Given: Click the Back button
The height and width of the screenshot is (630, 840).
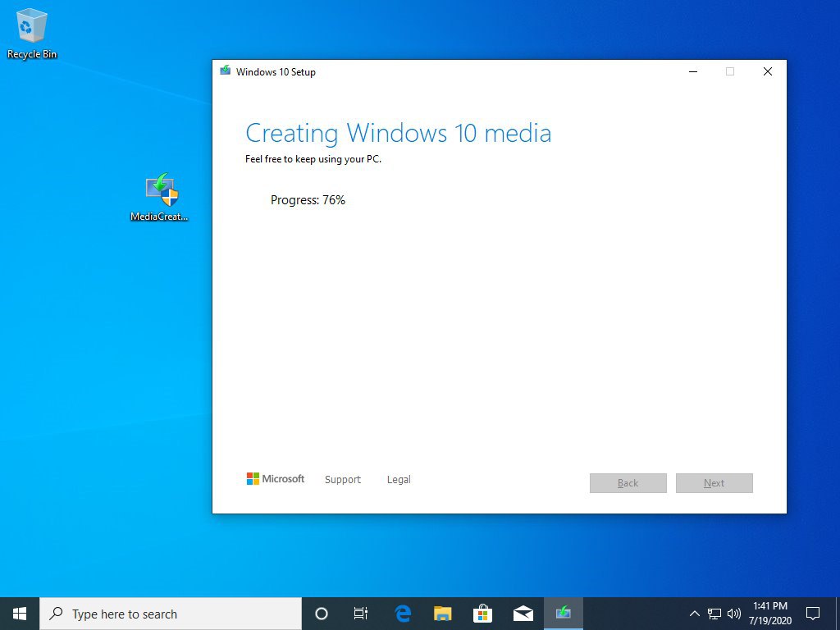Looking at the screenshot, I should (x=628, y=483).
